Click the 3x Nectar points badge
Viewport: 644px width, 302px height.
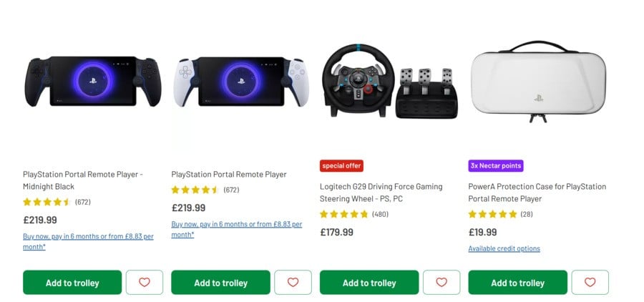pyautogui.click(x=496, y=166)
